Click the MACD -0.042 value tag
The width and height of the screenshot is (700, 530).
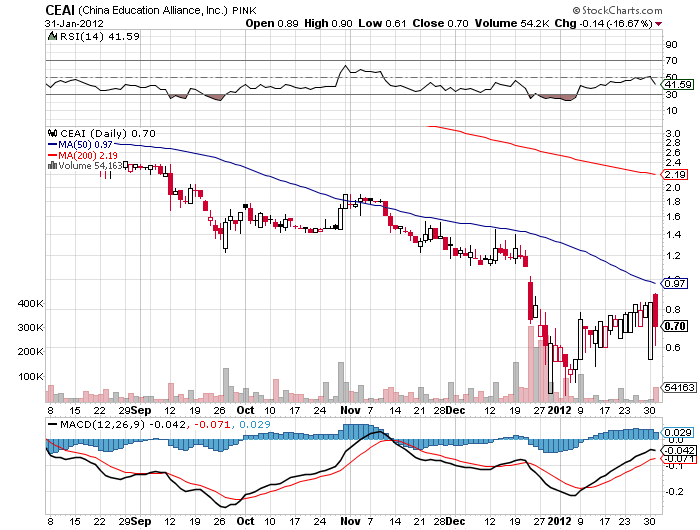coord(680,451)
